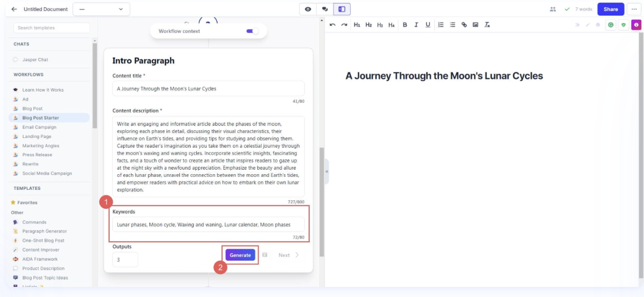Preview the document with the eye icon
This screenshot has height=297, width=644.
(307, 9)
